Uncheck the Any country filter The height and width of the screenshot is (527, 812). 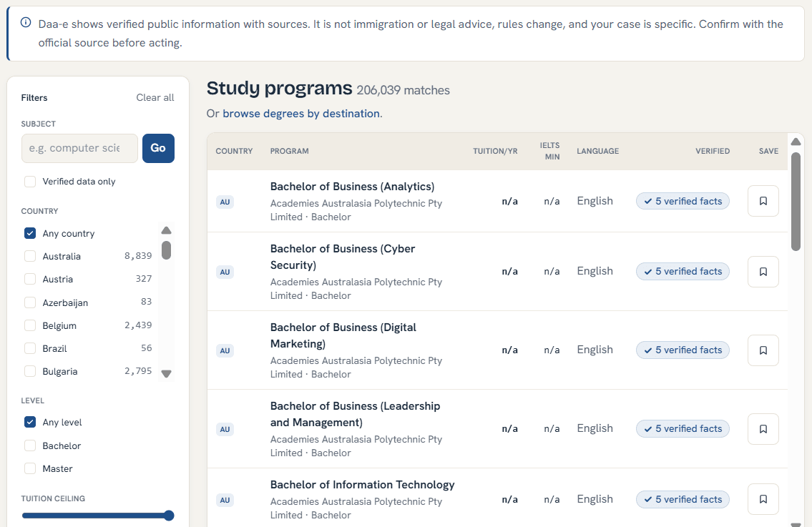30,233
